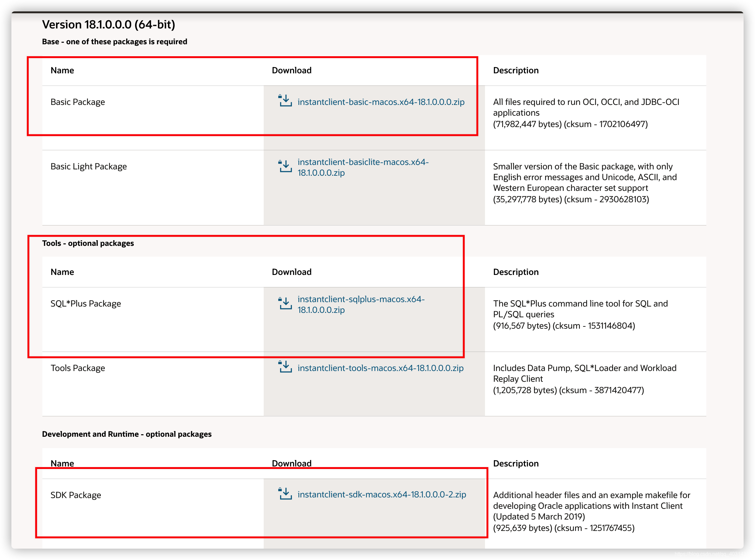Screen dimensions: 755x560
Task: Click the SDK cksum 1251767455 text
Action: pyautogui.click(x=594, y=528)
